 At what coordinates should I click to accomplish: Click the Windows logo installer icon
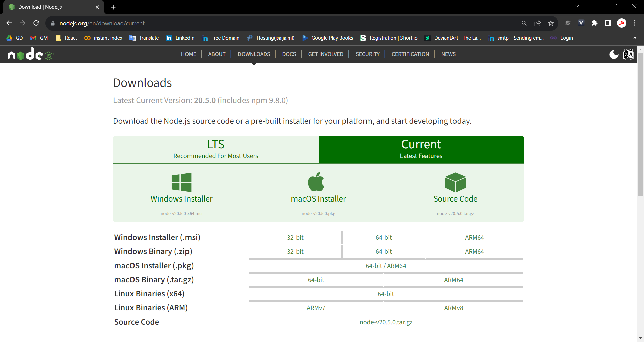(x=181, y=182)
